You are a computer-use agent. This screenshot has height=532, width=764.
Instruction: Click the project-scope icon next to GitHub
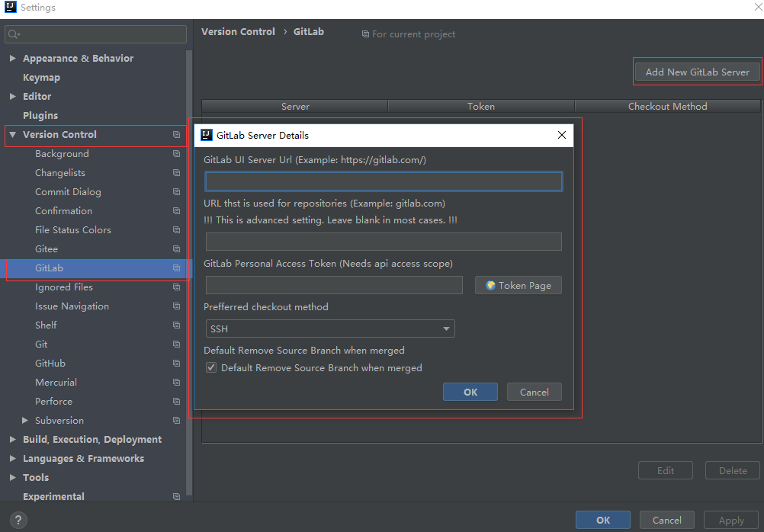pos(176,364)
